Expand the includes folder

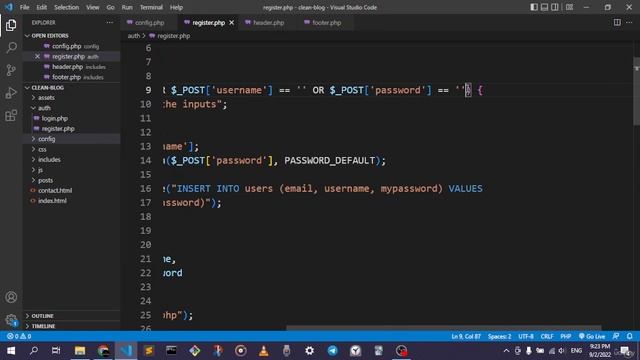click(71, 160)
